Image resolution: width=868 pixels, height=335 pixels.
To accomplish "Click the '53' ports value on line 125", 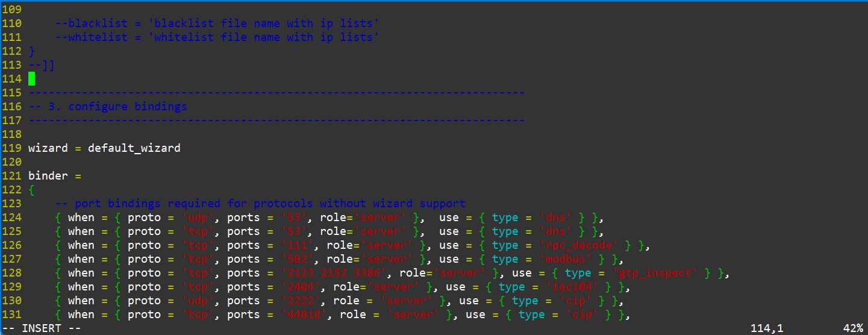I will tap(294, 231).
